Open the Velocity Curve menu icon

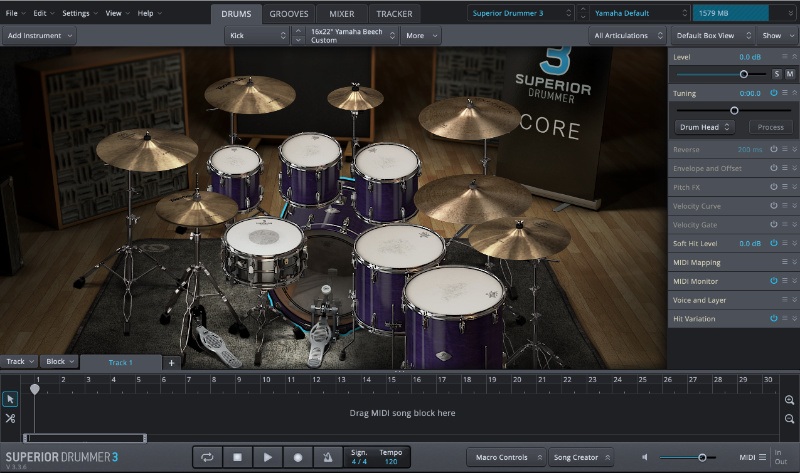point(785,206)
